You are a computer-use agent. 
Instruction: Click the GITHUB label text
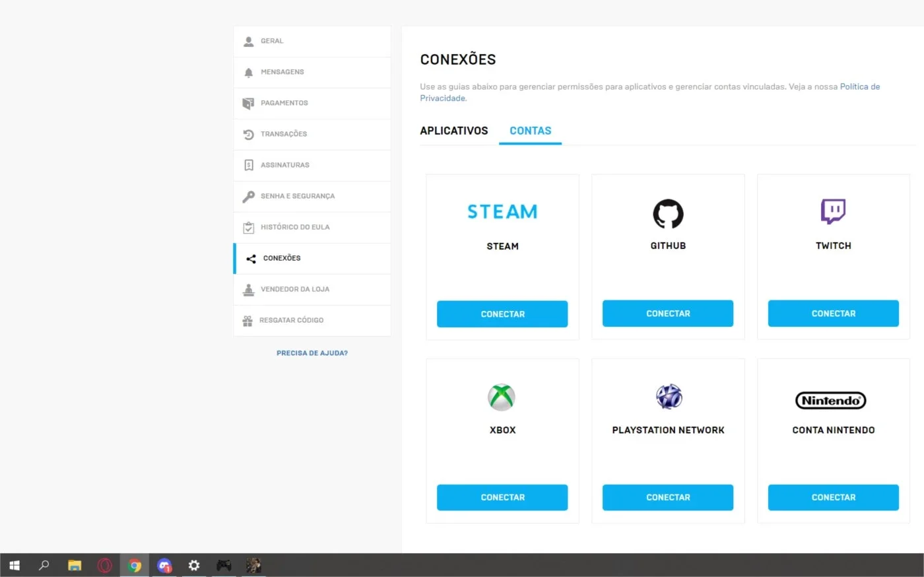[668, 246]
